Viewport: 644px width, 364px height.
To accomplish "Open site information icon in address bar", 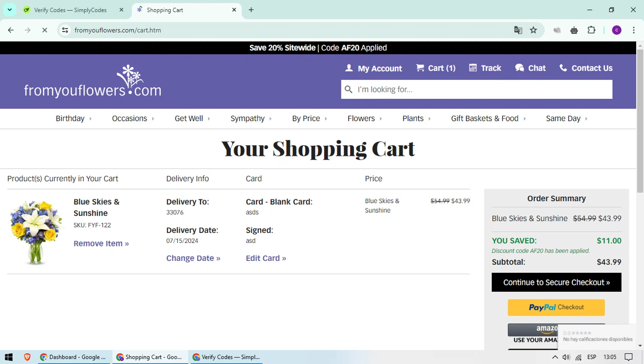I will pos(65,30).
